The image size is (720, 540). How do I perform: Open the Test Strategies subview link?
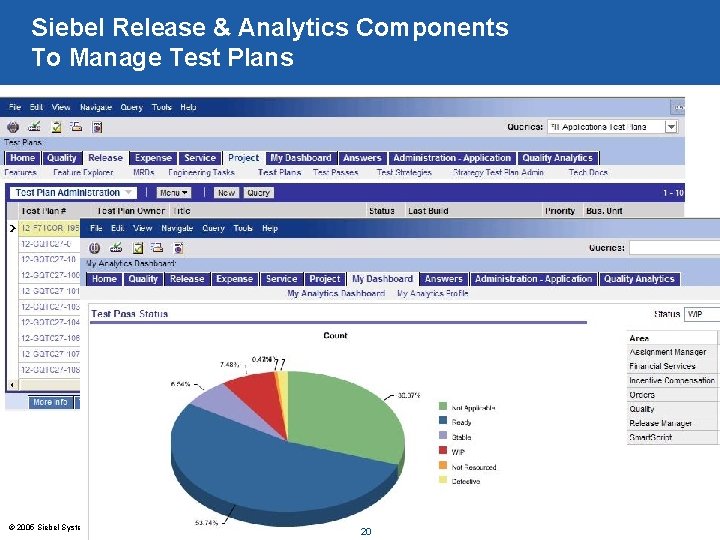[404, 173]
